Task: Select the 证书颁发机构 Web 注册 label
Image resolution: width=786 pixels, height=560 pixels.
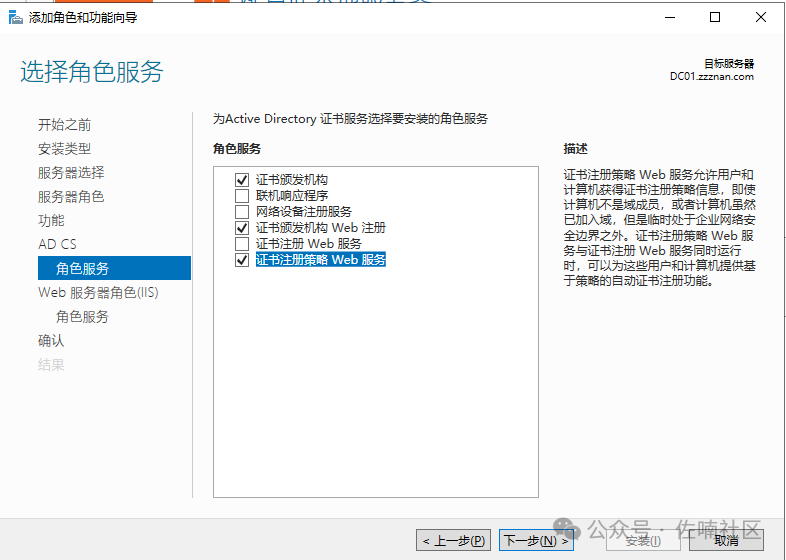Action: pyautogui.click(x=321, y=228)
